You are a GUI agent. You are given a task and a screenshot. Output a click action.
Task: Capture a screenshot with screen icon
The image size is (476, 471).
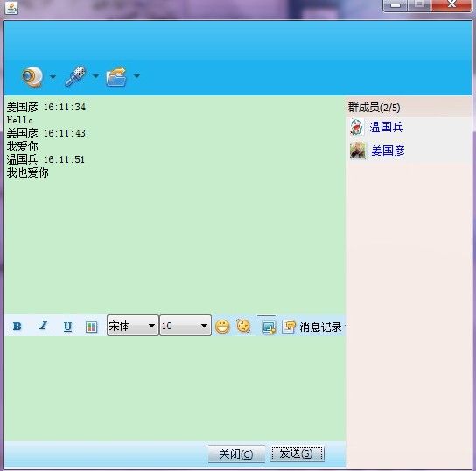coord(269,327)
